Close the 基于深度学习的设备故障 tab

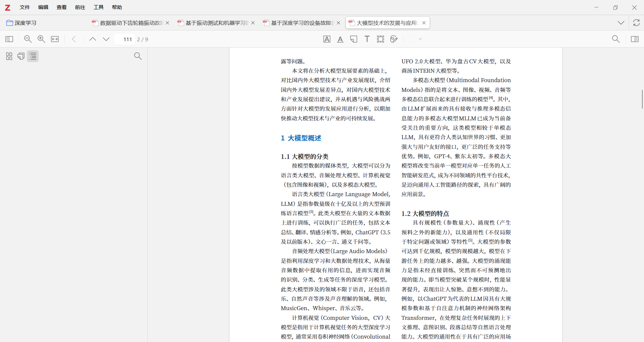point(338,23)
